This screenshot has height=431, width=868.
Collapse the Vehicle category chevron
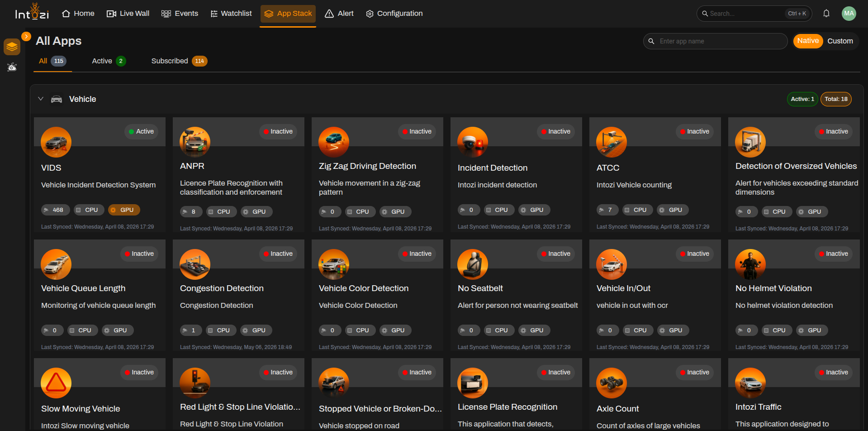point(41,99)
